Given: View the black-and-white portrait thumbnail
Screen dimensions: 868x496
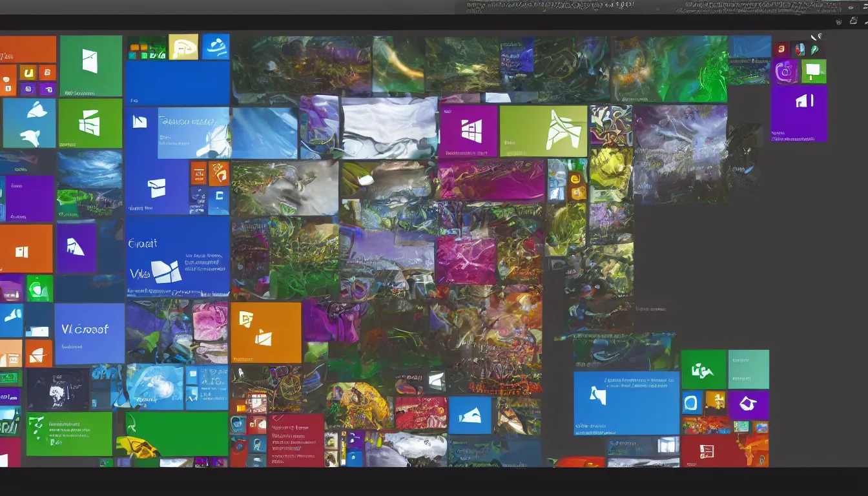Looking at the screenshot, I should 57,389.
